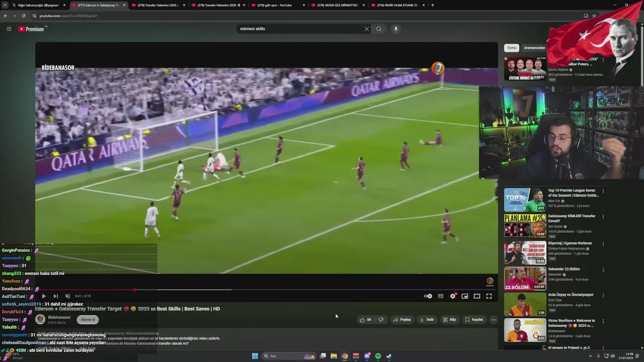
Task: Switch to the gdh spor - YouTube tab
Action: [278, 5]
